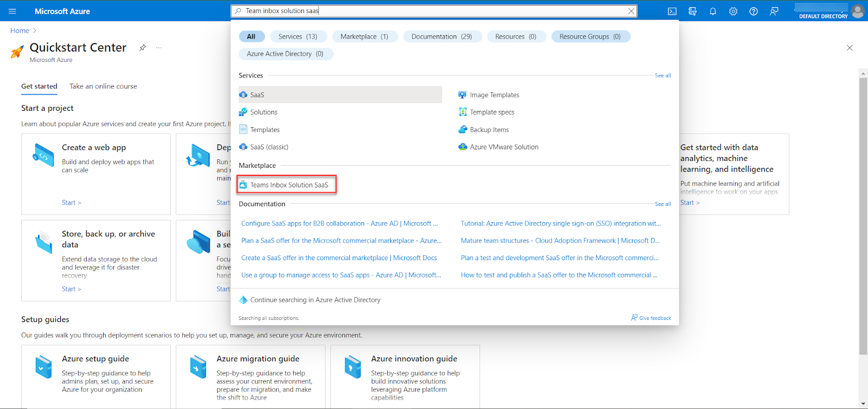Select the Solutions service icon

point(243,112)
